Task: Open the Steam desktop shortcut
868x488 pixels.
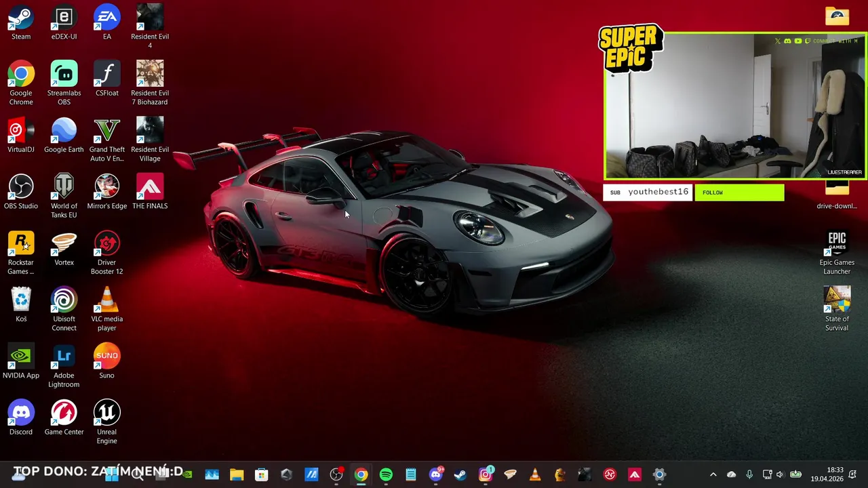Action: (21, 23)
